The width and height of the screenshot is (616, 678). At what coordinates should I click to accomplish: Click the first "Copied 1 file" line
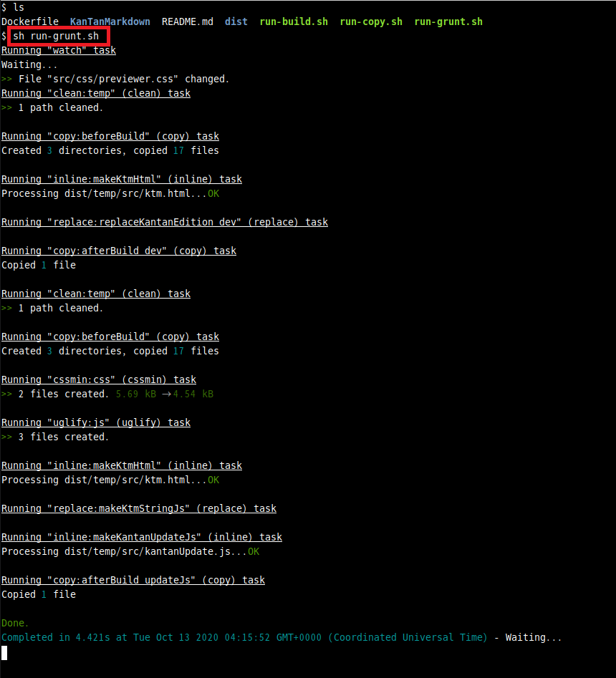coord(39,265)
